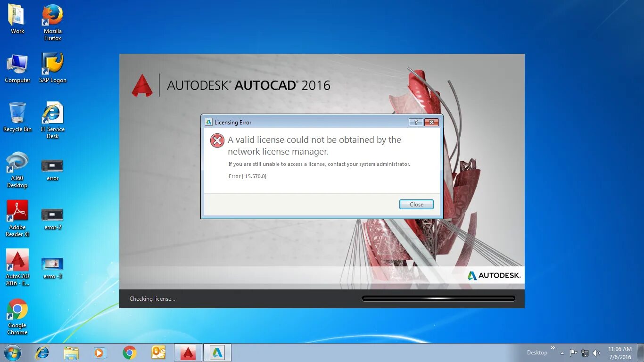Open the Windows Start menu
This screenshot has width=644, height=362.
(x=13, y=353)
